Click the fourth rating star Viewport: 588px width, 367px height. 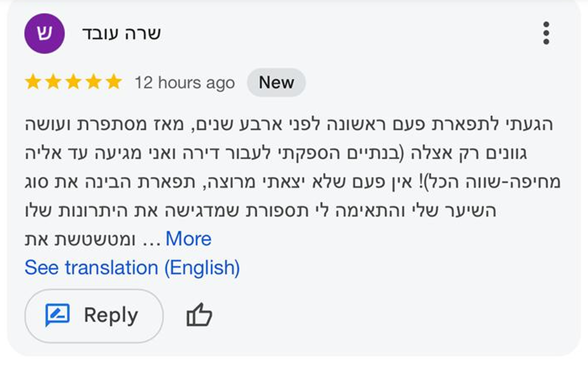[93, 82]
